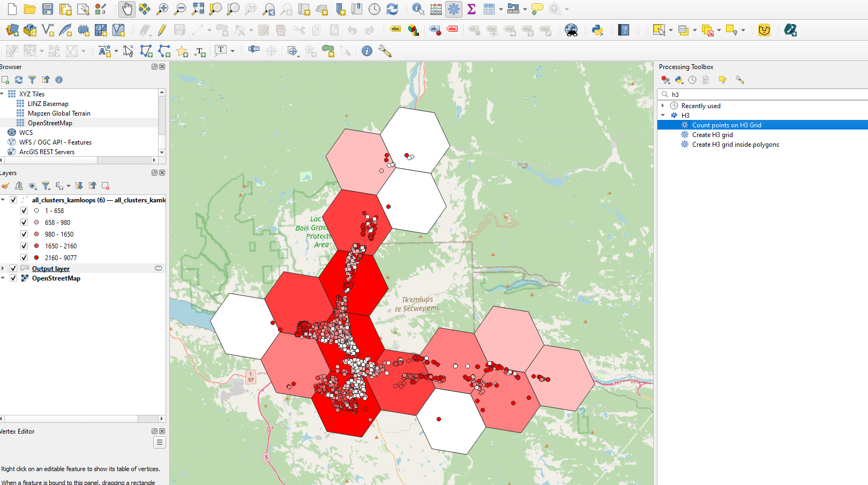The height and width of the screenshot is (485, 868).
Task: Collapse OpenStreetMap layer node
Action: pos(3,278)
